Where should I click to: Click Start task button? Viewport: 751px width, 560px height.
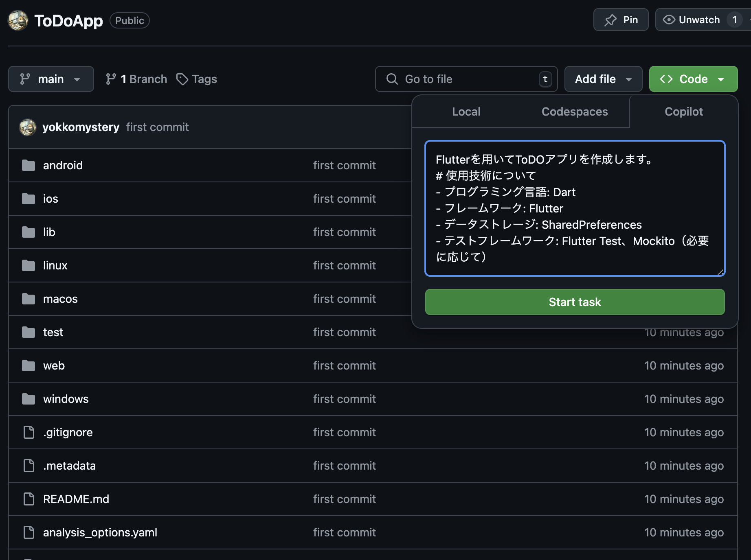pos(575,302)
